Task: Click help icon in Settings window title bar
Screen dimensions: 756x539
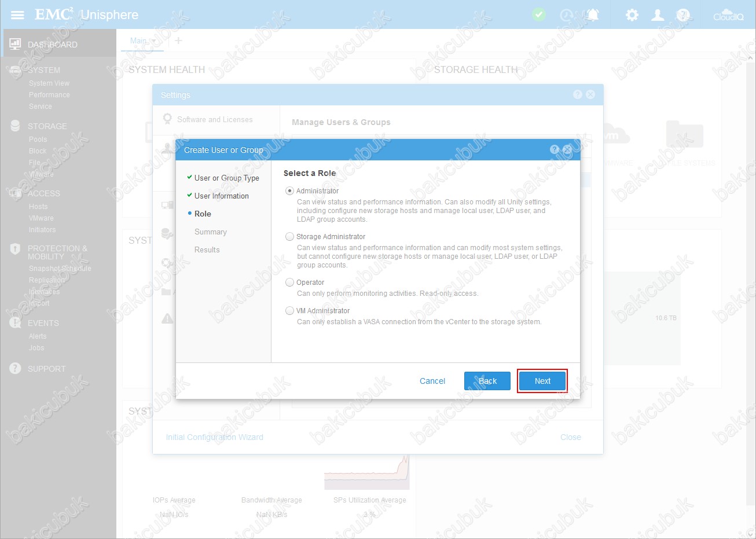Action: [578, 94]
